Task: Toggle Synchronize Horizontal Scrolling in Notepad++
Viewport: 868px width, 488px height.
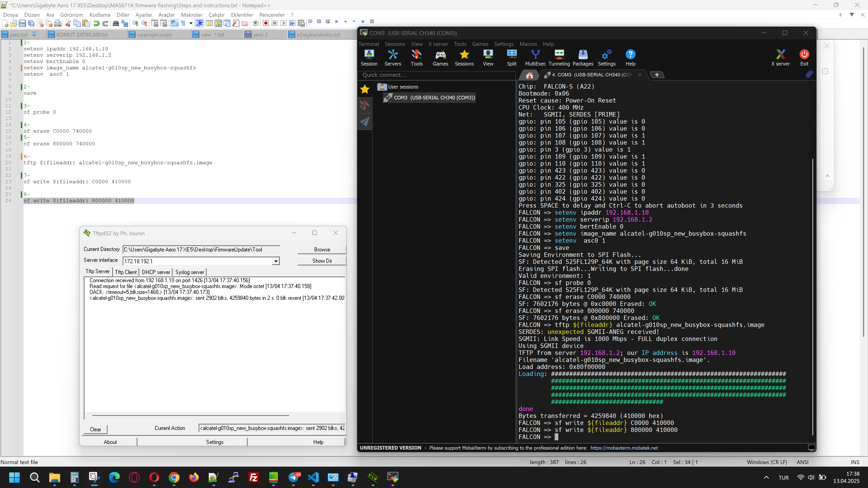Action: point(163,23)
